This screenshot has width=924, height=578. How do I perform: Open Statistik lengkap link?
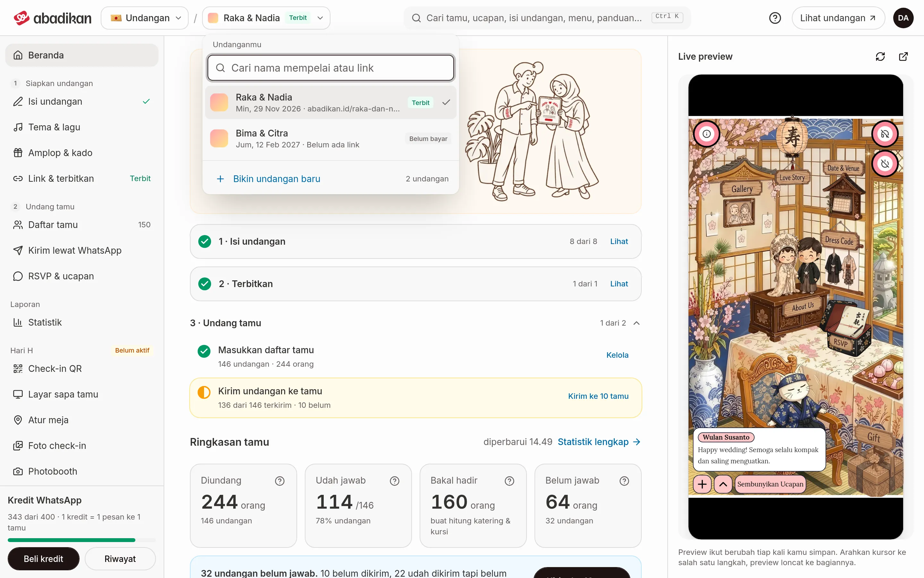[x=599, y=442]
